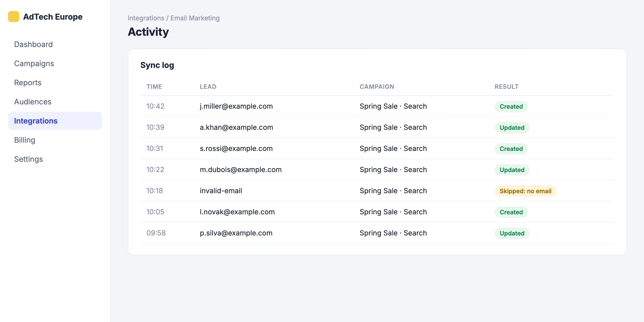
Task: Open Settings in the sidebar
Action: coord(55,159)
